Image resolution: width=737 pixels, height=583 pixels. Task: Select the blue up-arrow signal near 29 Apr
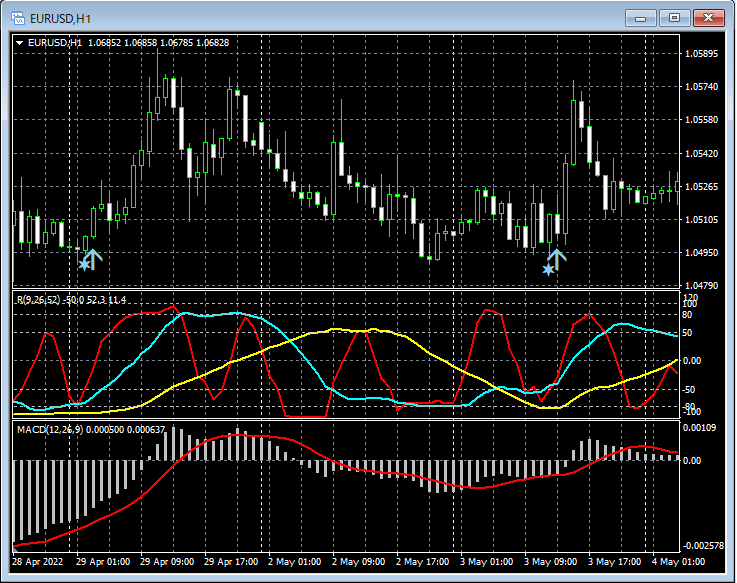click(91, 258)
